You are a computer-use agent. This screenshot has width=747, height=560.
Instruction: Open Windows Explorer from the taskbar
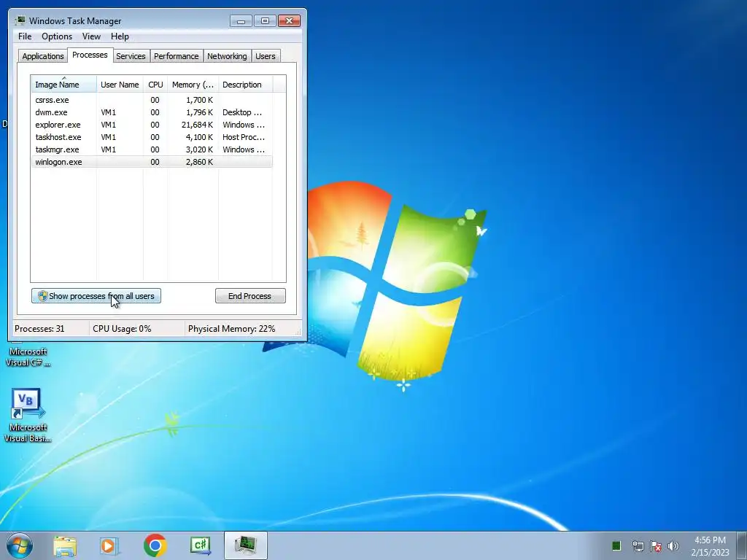(65, 545)
